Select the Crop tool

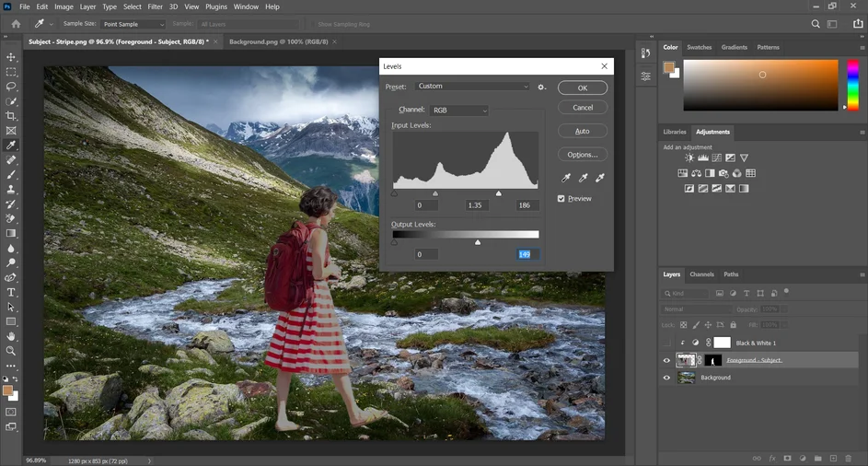[11, 116]
